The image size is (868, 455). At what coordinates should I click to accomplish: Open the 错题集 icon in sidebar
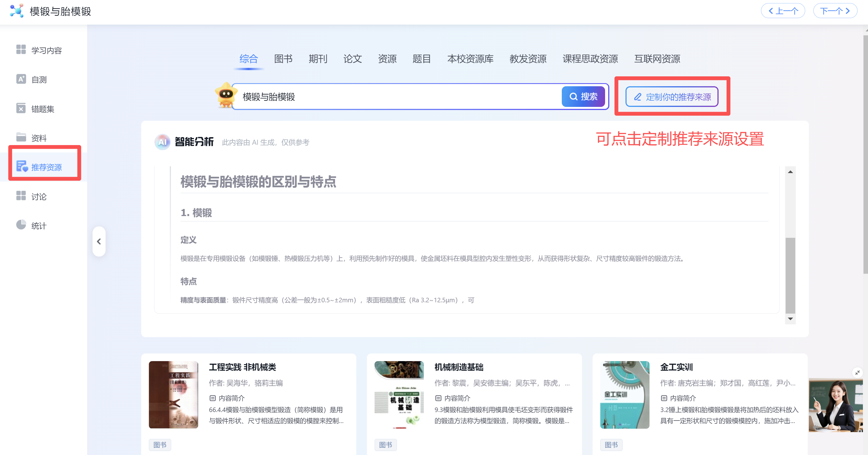[x=21, y=108]
